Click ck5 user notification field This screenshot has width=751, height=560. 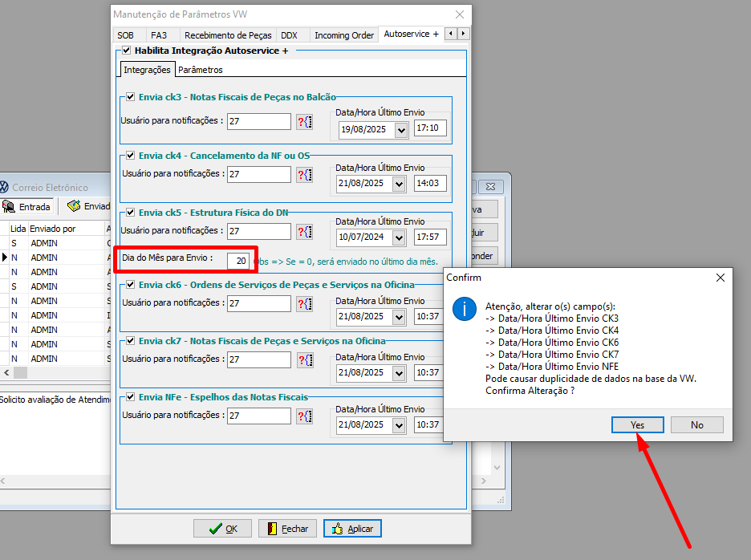(x=258, y=231)
